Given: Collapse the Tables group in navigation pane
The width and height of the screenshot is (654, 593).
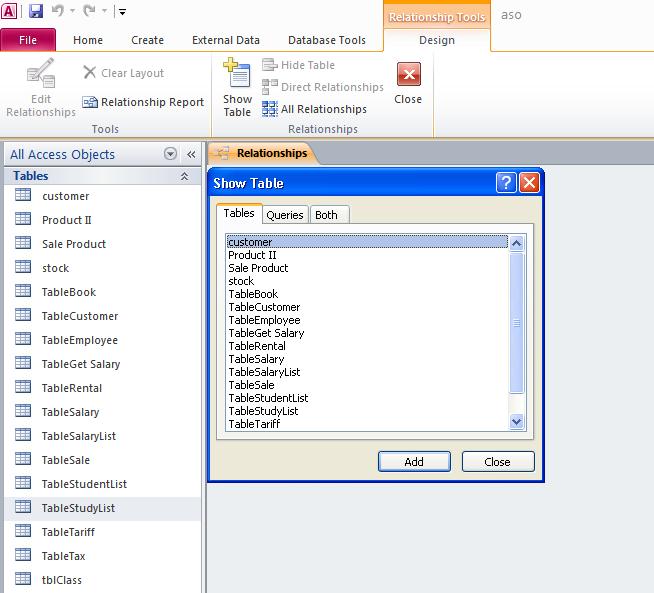Looking at the screenshot, I should point(184,176).
